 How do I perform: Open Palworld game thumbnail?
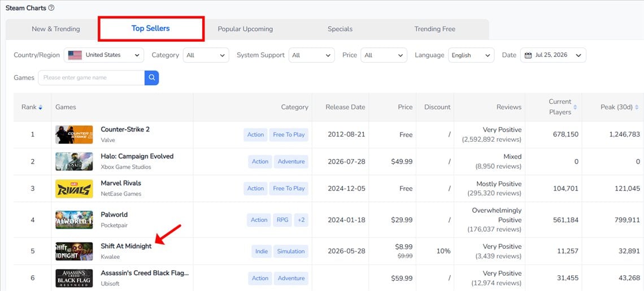75,220
